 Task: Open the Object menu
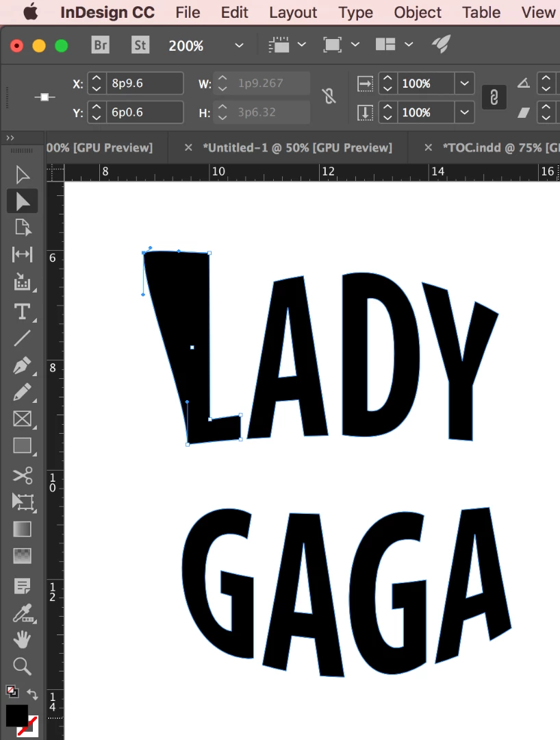click(x=418, y=12)
